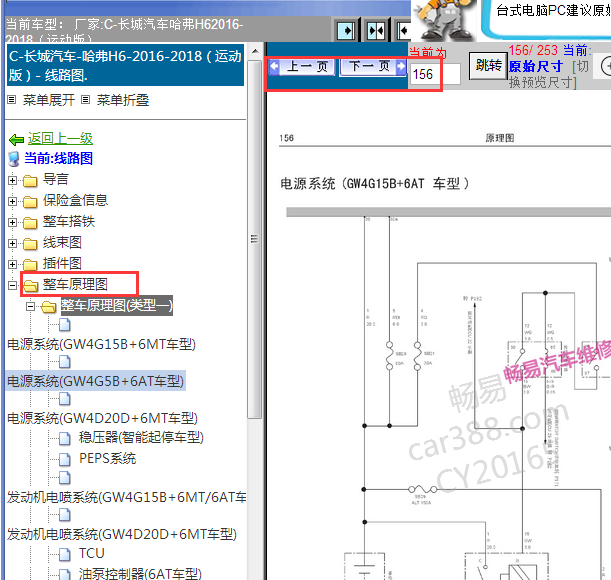The image size is (611, 580).
Task: Click the open folder icon of 整车原理图
Action: [x=30, y=286]
